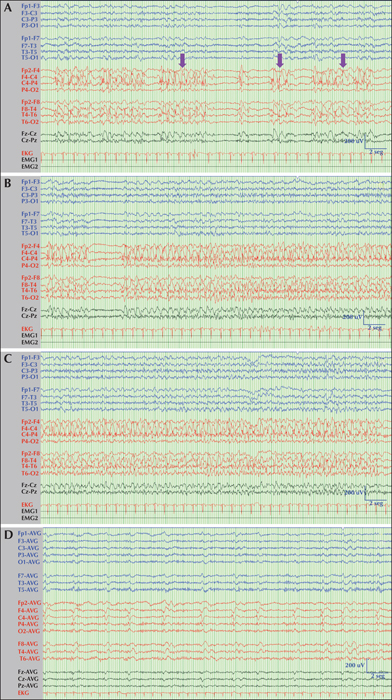Select the C4-P4 channel label in panel C

30,434
